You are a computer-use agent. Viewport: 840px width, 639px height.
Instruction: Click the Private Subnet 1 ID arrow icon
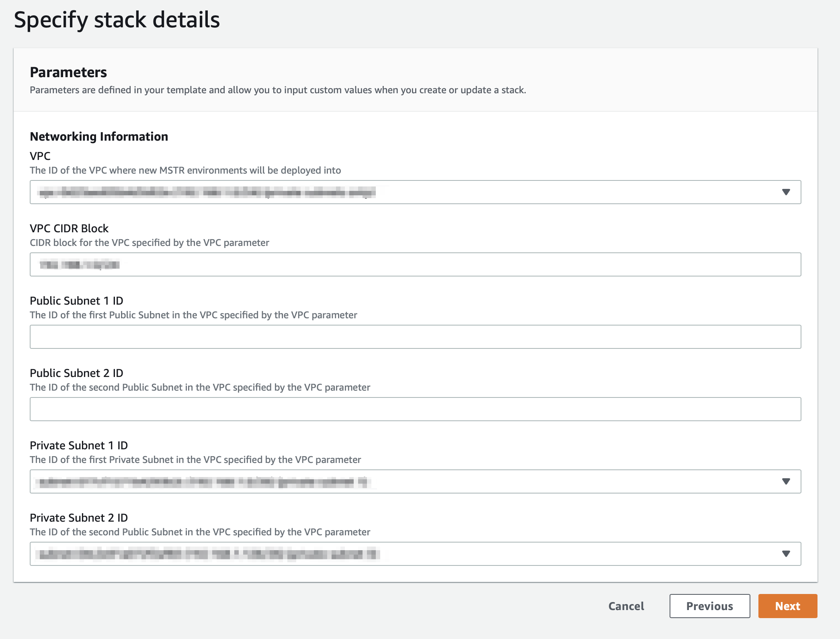click(x=786, y=481)
